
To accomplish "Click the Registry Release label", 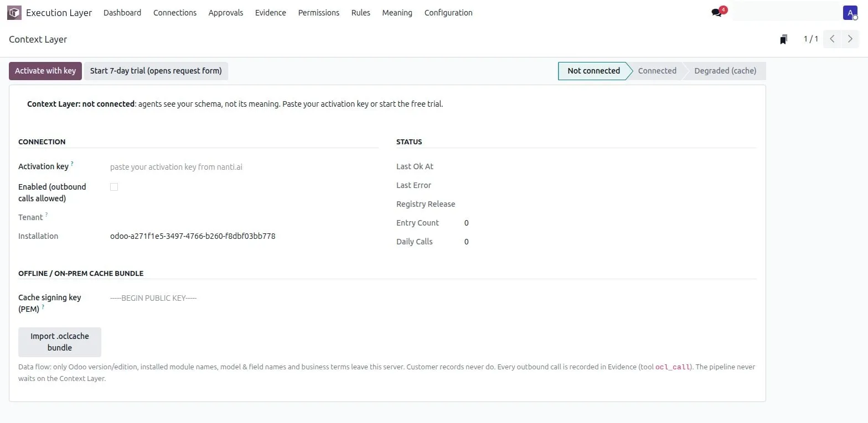I will tap(426, 204).
